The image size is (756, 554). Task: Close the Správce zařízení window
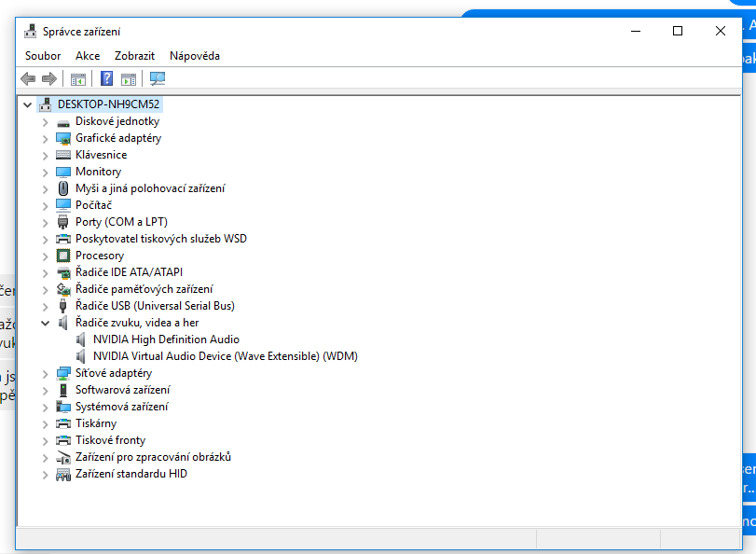721,32
